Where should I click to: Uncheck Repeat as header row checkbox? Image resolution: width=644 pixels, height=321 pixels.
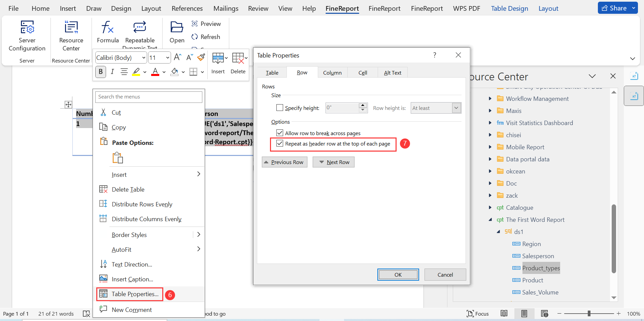(280, 144)
